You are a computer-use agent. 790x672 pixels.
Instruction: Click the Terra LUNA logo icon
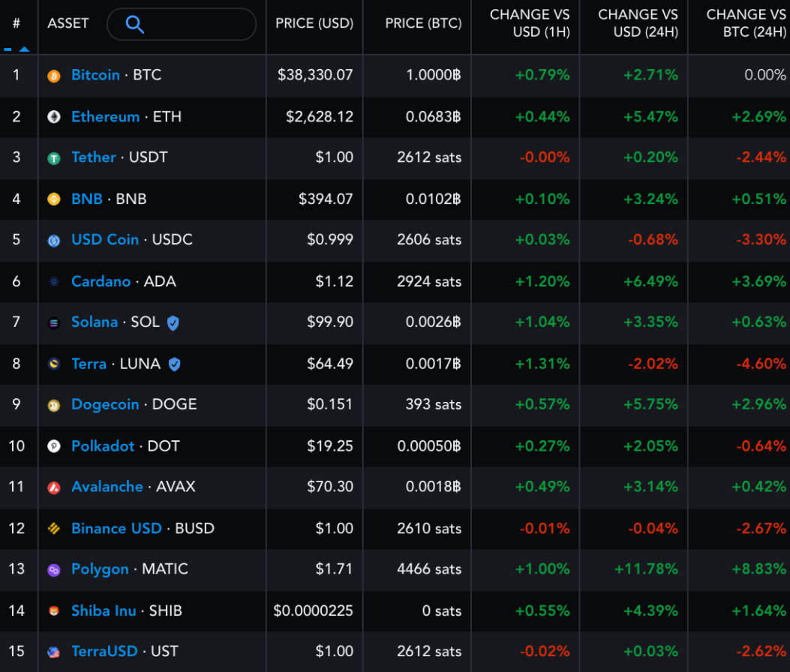[54, 364]
